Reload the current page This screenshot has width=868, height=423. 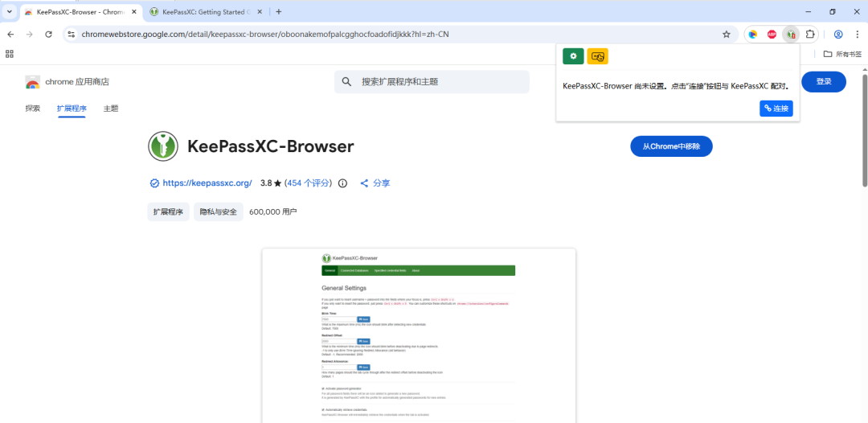pos(49,35)
